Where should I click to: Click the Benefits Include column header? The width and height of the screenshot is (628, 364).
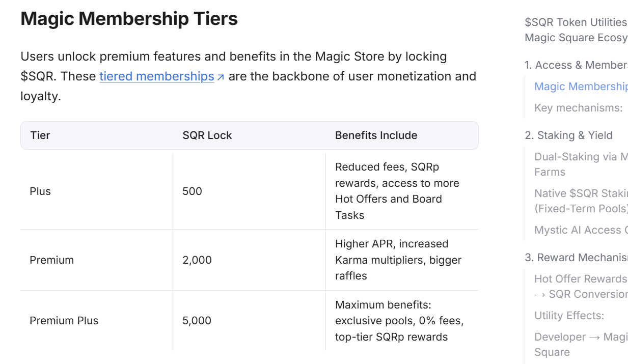[x=376, y=135]
